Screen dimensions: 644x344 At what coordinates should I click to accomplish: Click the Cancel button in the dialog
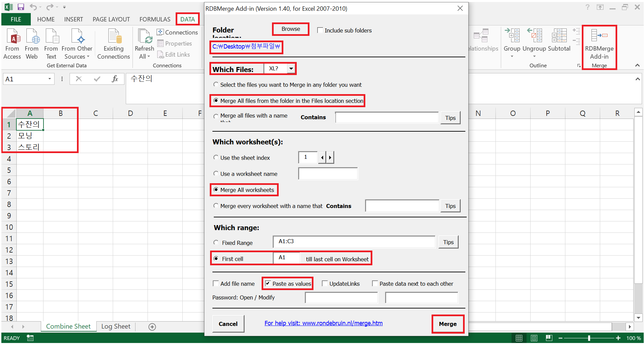pyautogui.click(x=228, y=324)
